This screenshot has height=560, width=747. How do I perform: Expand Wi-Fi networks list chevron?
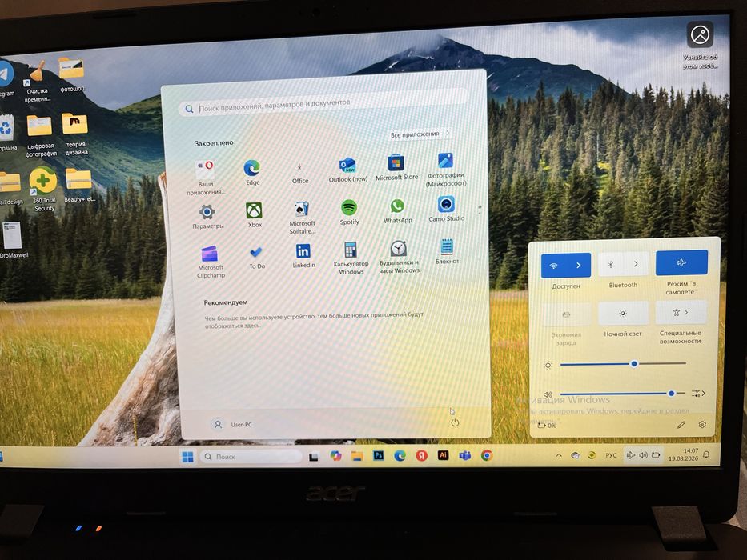point(579,266)
